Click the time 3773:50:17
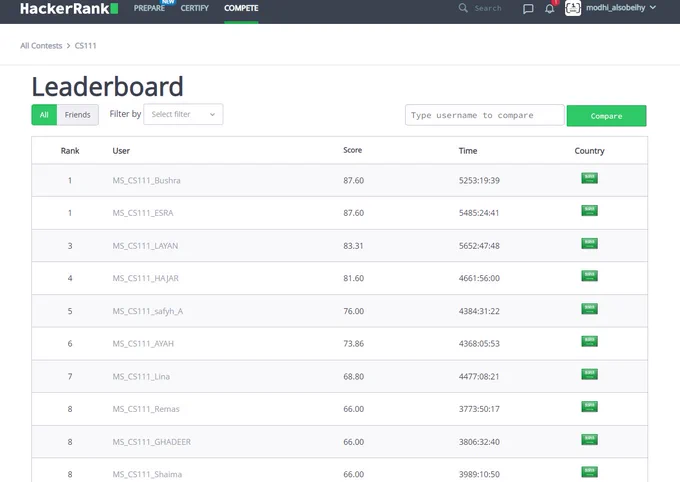Image resolution: width=680 pixels, height=482 pixels. [479, 409]
